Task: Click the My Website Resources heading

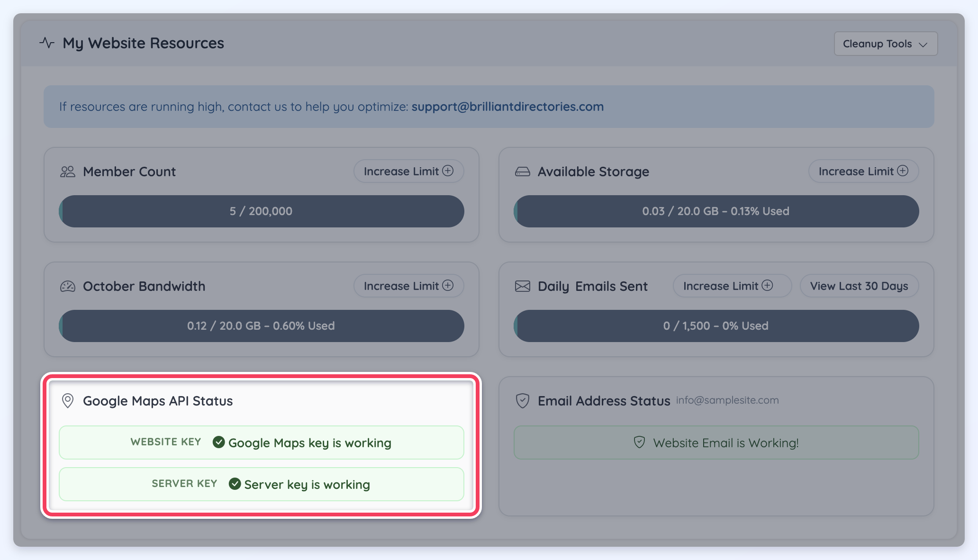Action: coord(143,43)
